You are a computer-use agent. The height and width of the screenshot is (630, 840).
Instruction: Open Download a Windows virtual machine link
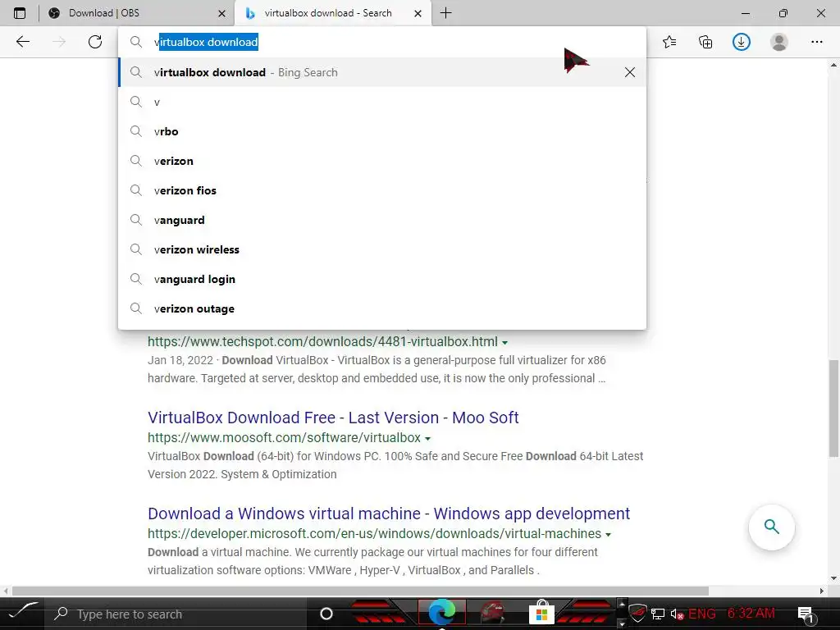389,514
